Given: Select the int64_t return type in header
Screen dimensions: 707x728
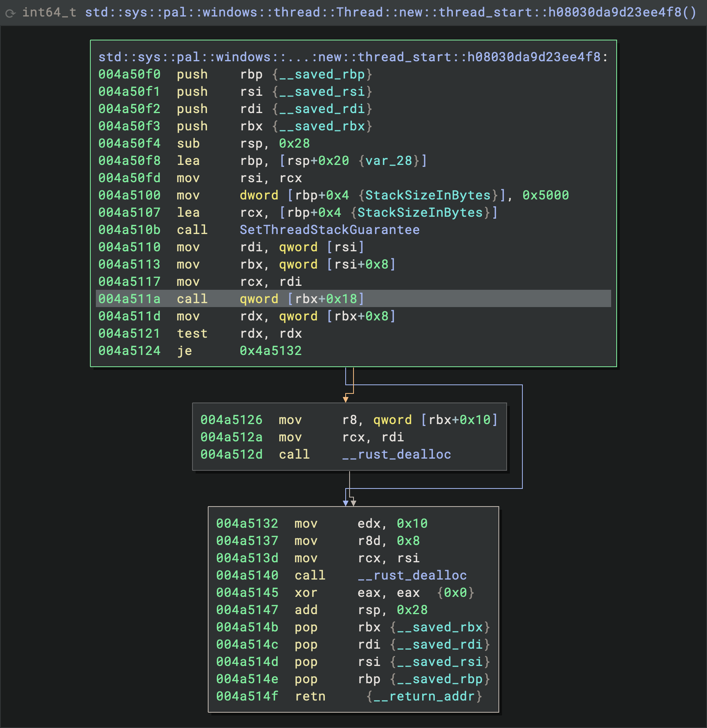Looking at the screenshot, I should pos(49,13).
